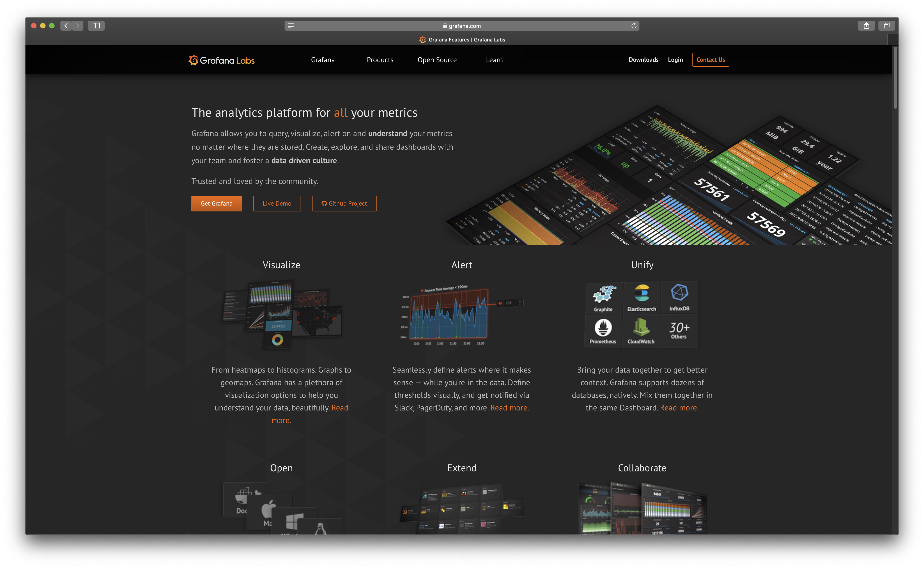924x568 pixels.
Task: Expand the Open Source menu
Action: point(437,60)
